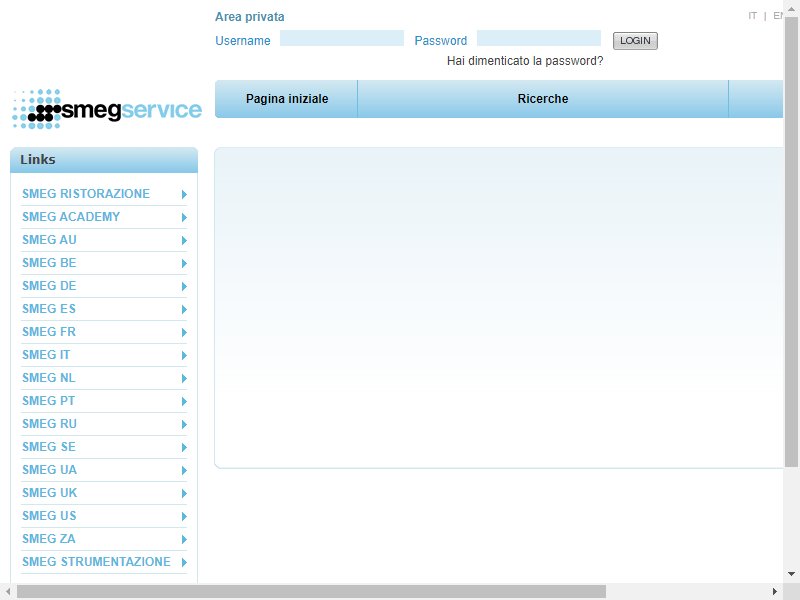This screenshot has height=600, width=800.
Task: Click arrow icon beside SMEG NL
Action: 184,378
